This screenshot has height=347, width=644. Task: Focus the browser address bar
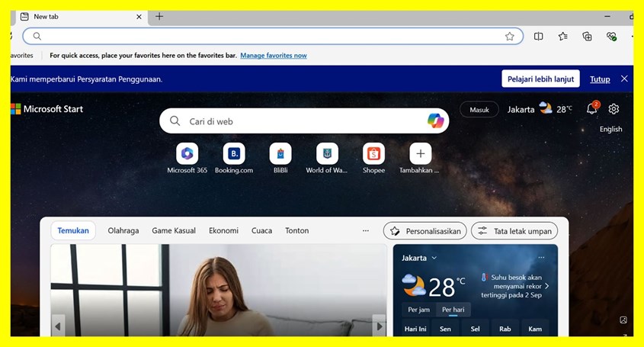pos(273,36)
